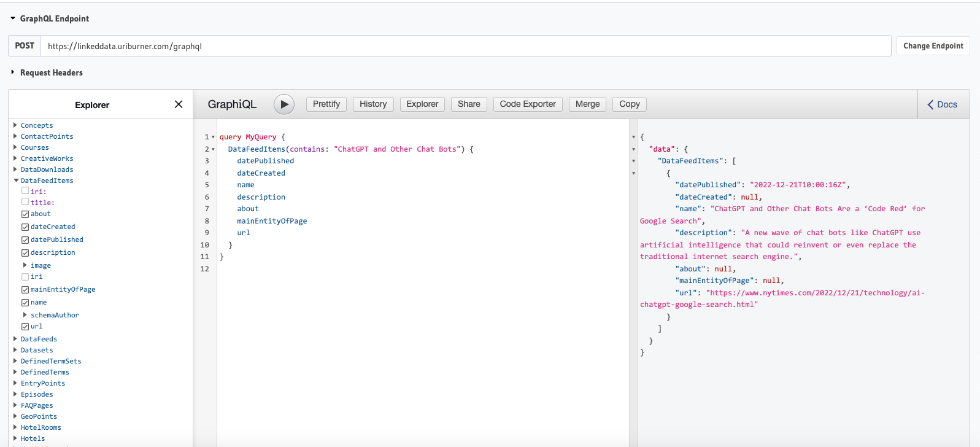This screenshot has width=980, height=447.
Task: Close the Explorer panel with the X icon
Action: point(179,104)
